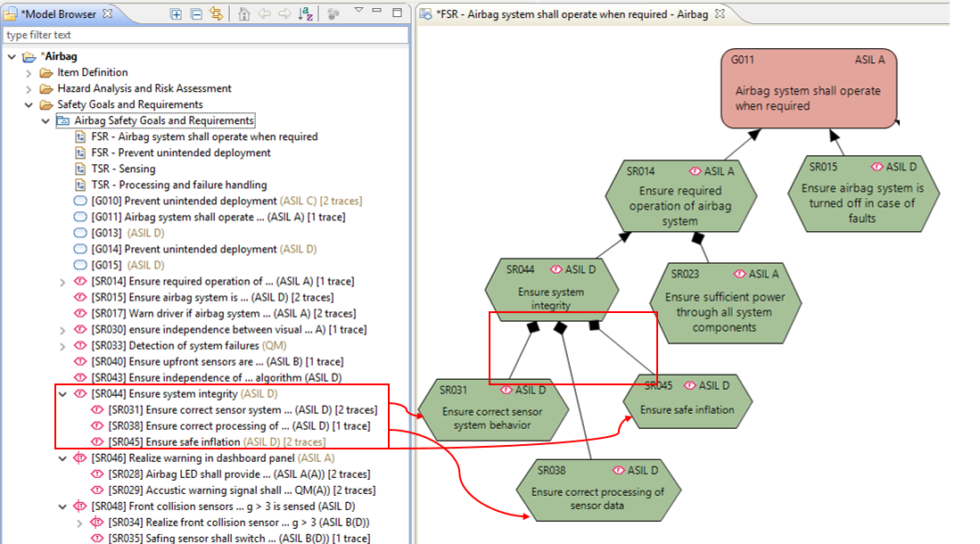980x544 pixels.
Task: Click the eye icon on SR014 diagram node
Action: click(696, 170)
